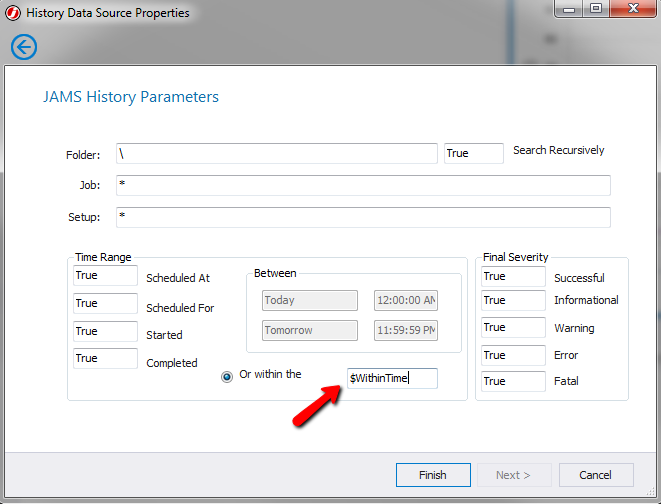Click the Setup input field
661x504 pixels.
(363, 217)
